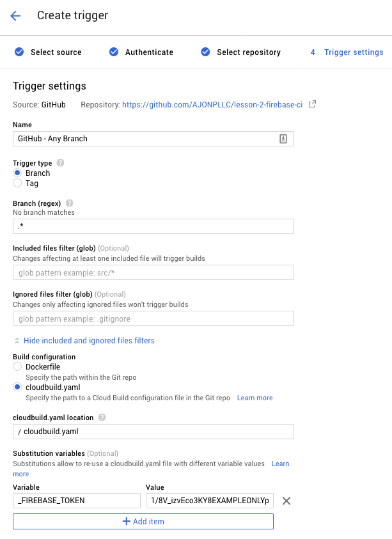The image size is (392, 539).
Task: Open Trigger type help icon
Action: tap(60, 163)
